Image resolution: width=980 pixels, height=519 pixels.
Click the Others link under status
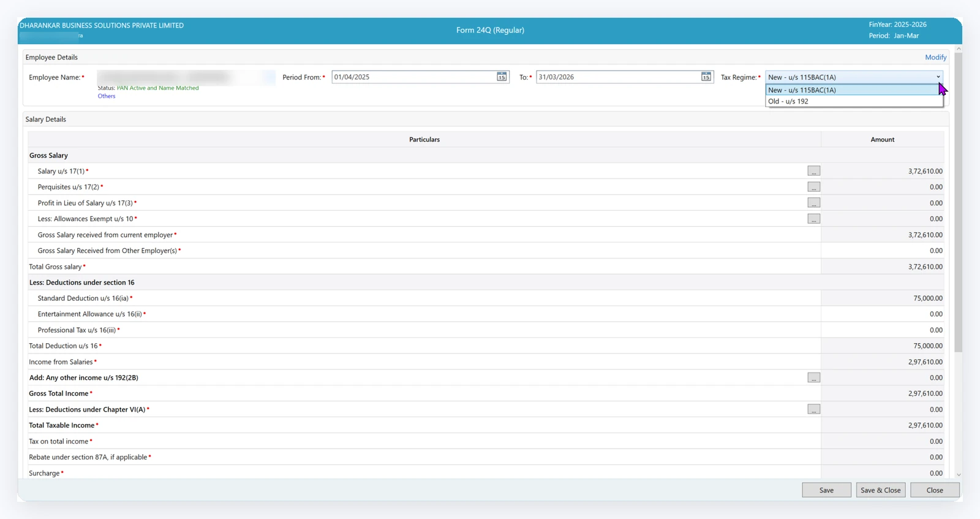(x=107, y=96)
